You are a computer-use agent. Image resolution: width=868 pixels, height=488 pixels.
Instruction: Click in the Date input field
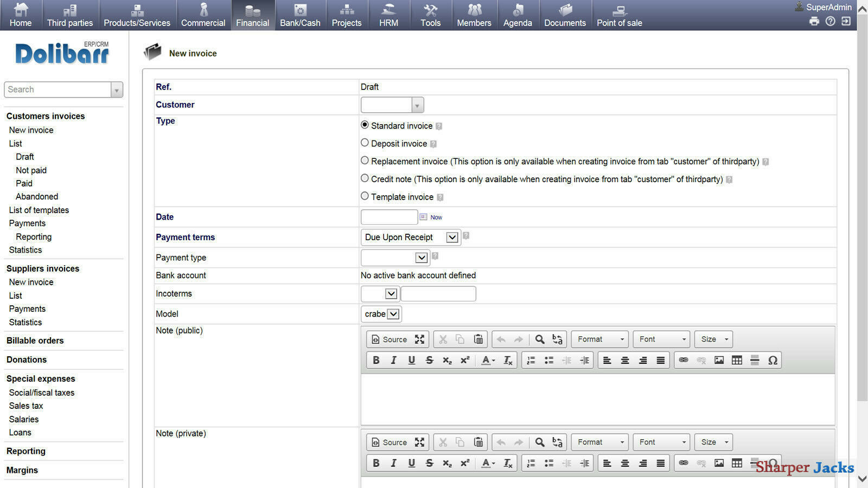point(390,217)
